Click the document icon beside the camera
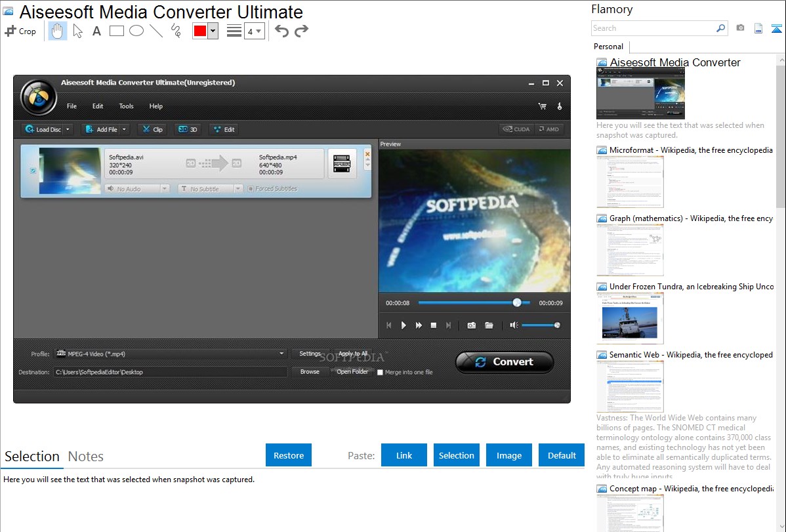Screen dimensions: 786x532 [758, 28]
